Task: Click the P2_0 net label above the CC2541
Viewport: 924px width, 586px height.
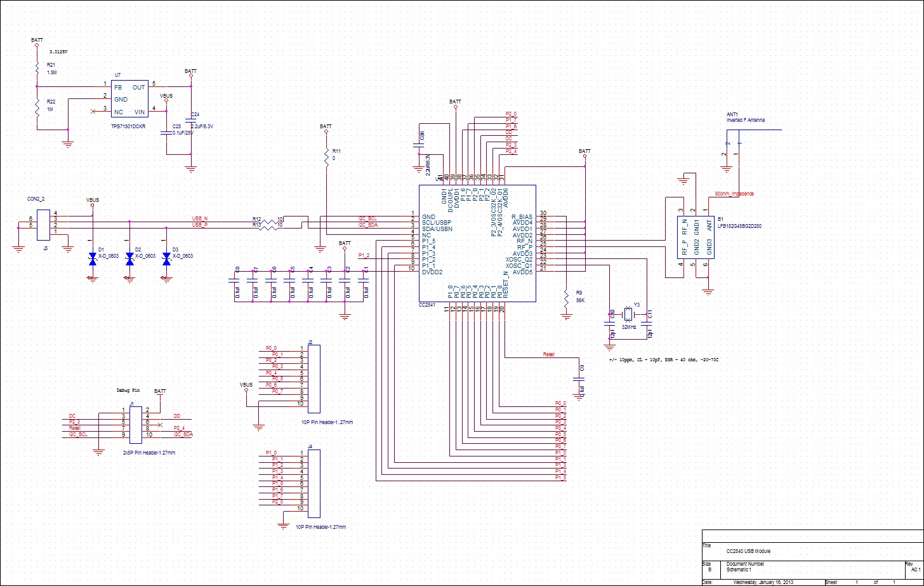Action: click(x=511, y=114)
